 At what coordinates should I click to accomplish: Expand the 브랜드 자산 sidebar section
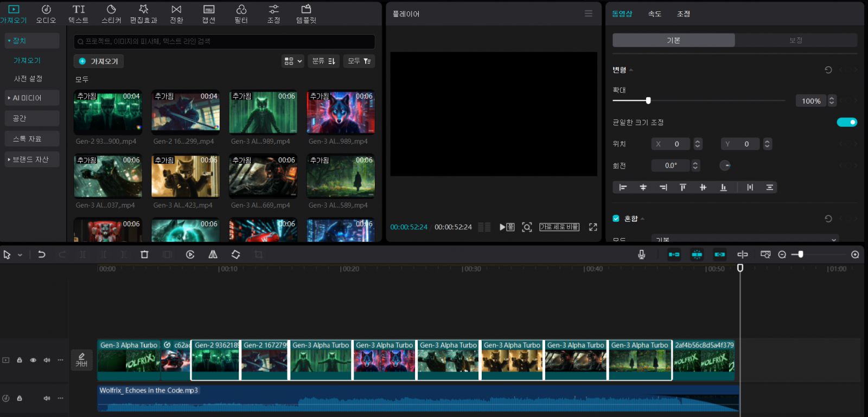(x=31, y=159)
